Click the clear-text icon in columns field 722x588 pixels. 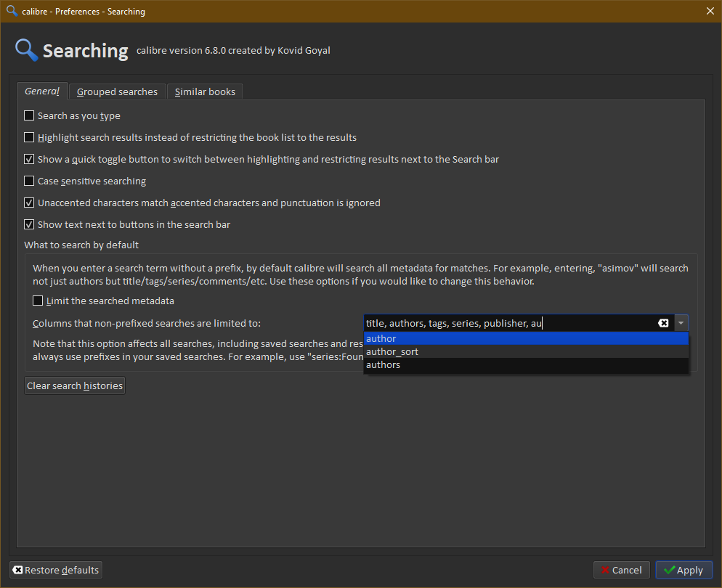pyautogui.click(x=663, y=323)
